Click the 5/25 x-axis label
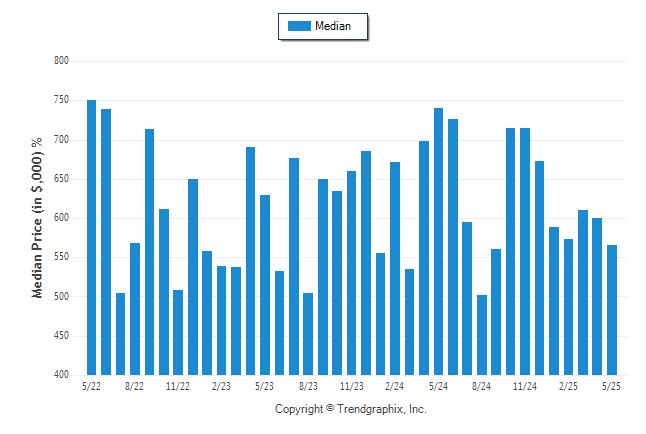The height and width of the screenshot is (434, 646). click(x=611, y=386)
